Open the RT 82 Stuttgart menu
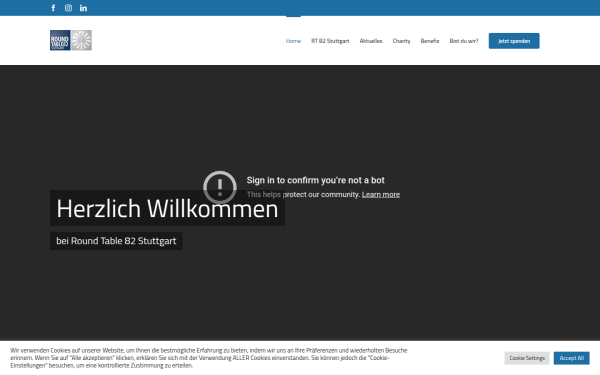 point(330,41)
